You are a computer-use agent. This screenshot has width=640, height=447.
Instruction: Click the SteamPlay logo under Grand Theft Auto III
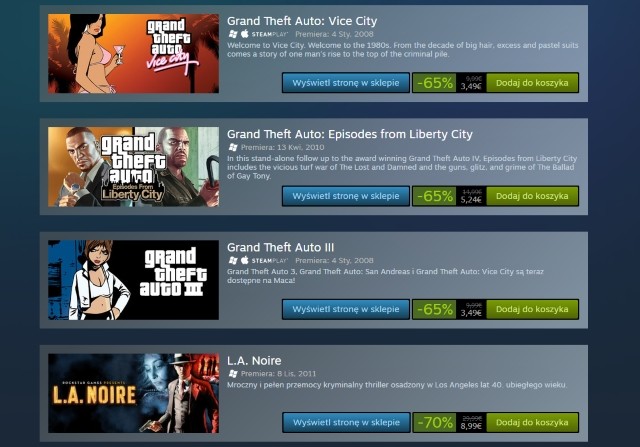[x=270, y=260]
